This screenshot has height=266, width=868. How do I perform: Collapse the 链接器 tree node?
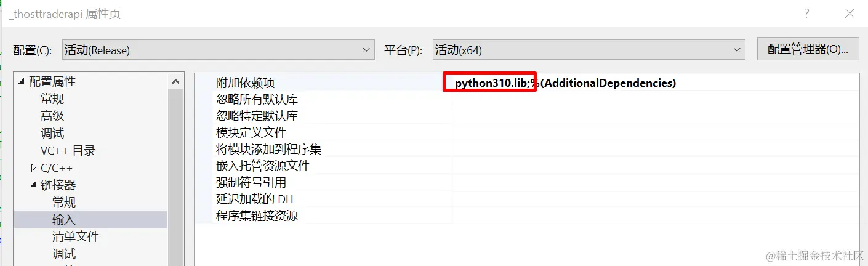coord(33,185)
